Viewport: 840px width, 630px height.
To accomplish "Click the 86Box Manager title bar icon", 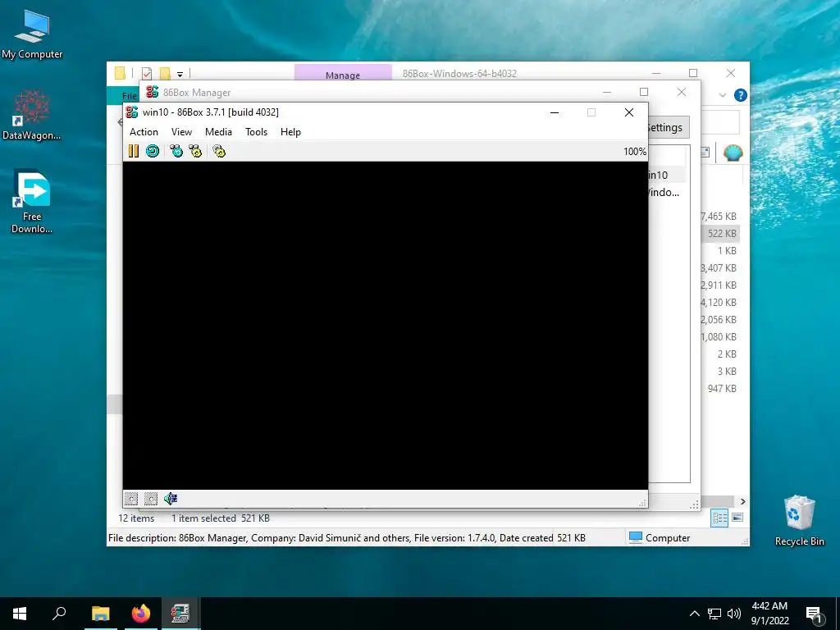I will (152, 92).
